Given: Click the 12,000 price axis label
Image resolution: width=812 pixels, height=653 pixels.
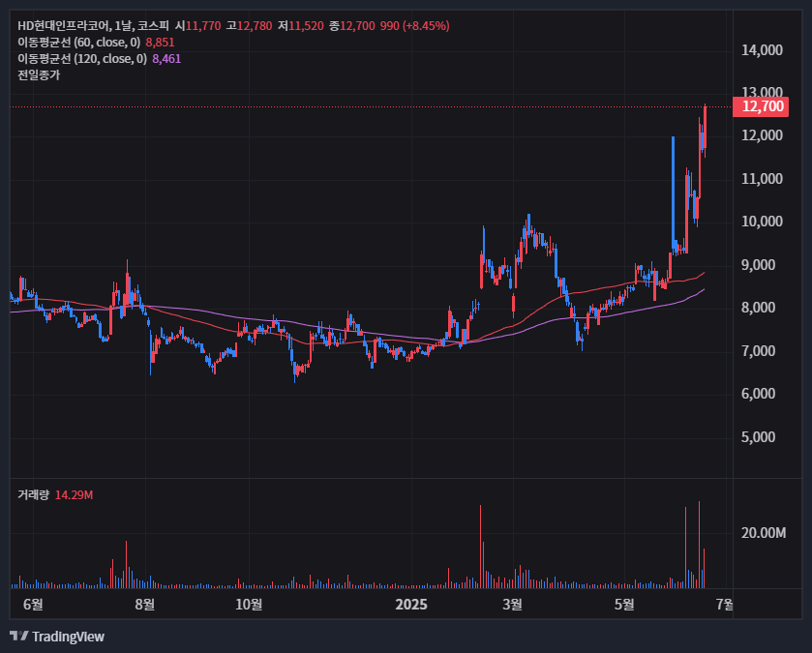Looking at the screenshot, I should coord(762,135).
